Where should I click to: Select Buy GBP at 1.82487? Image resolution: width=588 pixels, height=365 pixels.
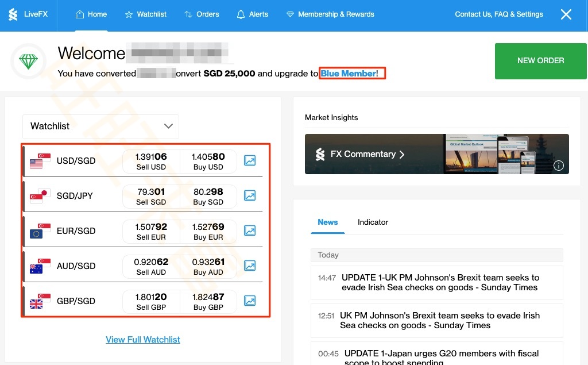208,302
